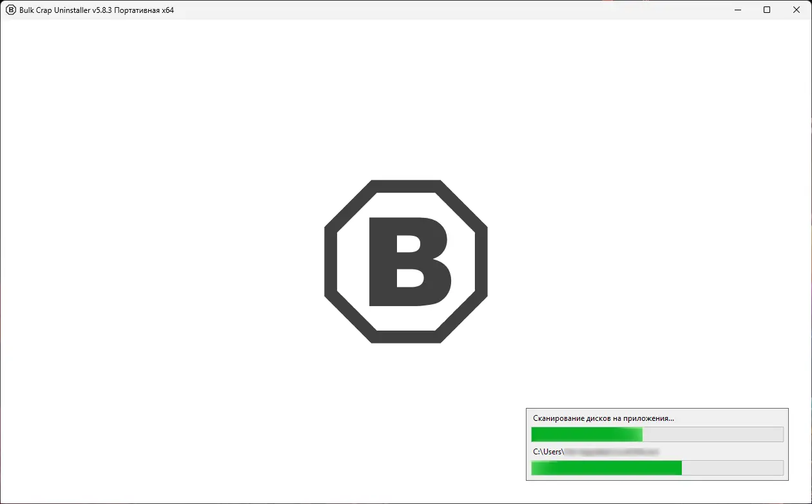Click the 'Сканирование дисков на приложения...' status text

point(604,418)
